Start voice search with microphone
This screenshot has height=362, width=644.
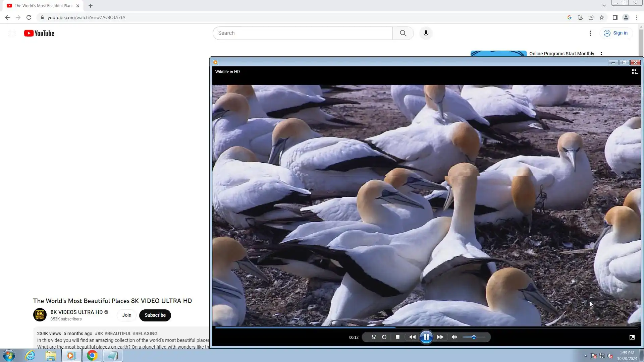tap(426, 33)
